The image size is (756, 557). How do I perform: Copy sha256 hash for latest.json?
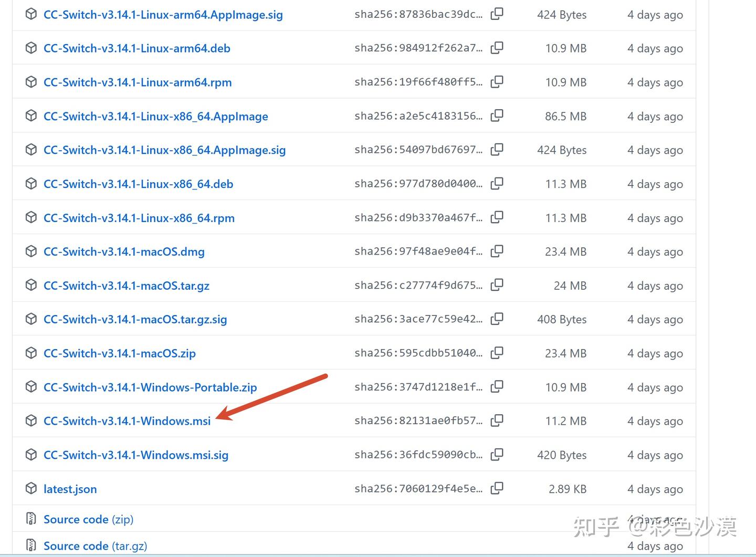[x=497, y=488]
